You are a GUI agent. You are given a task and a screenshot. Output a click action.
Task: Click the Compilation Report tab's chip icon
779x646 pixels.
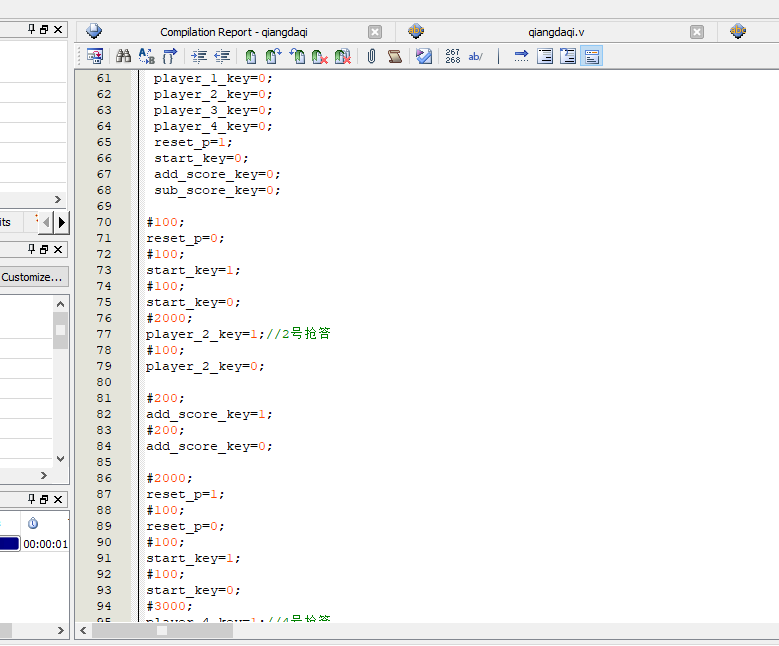tap(94, 31)
